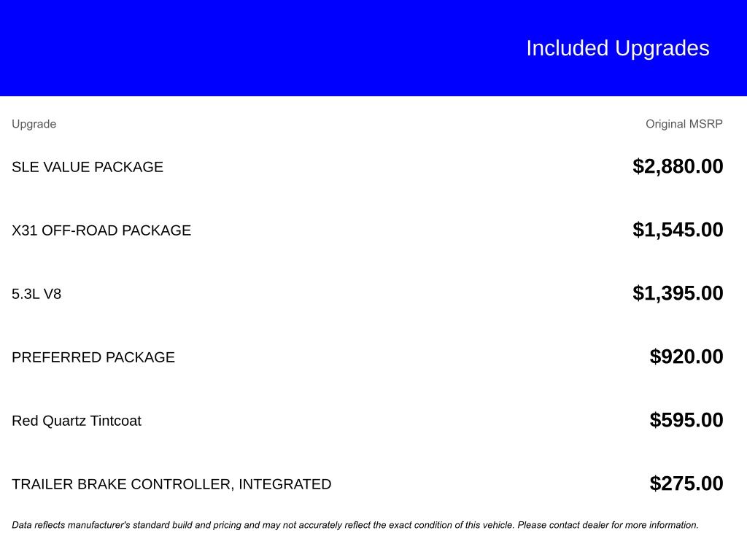Click the PREFERRED PACKAGE upgrade name
Viewport: 747px width, 560px height.
93,357
